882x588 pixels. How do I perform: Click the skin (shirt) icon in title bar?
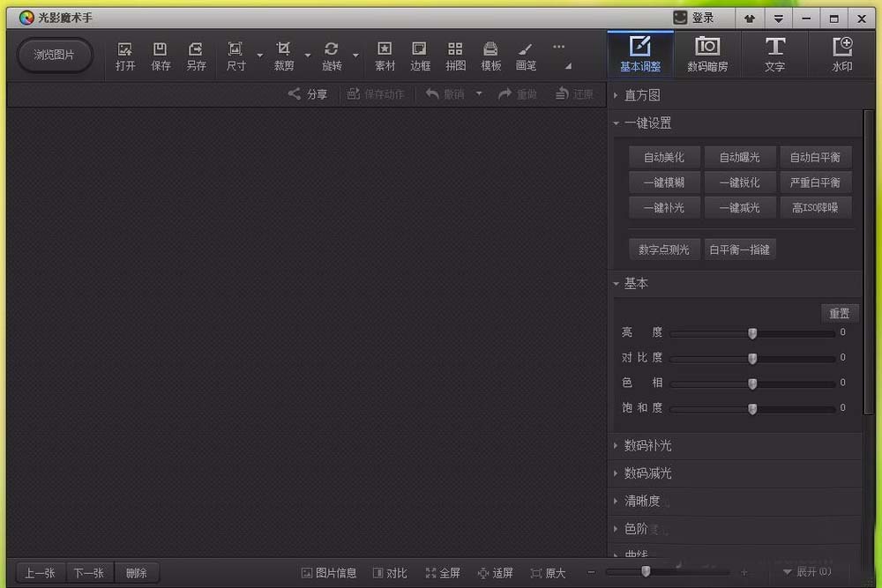[x=749, y=19]
